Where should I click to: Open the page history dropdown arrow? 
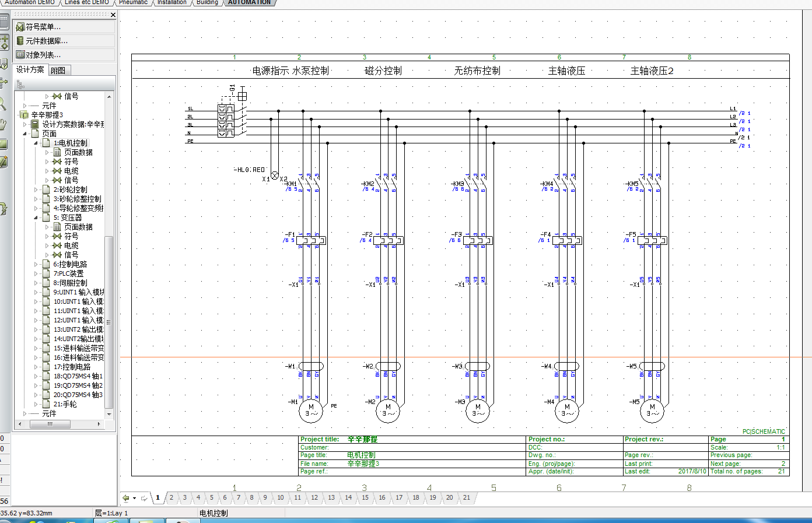pos(134,499)
